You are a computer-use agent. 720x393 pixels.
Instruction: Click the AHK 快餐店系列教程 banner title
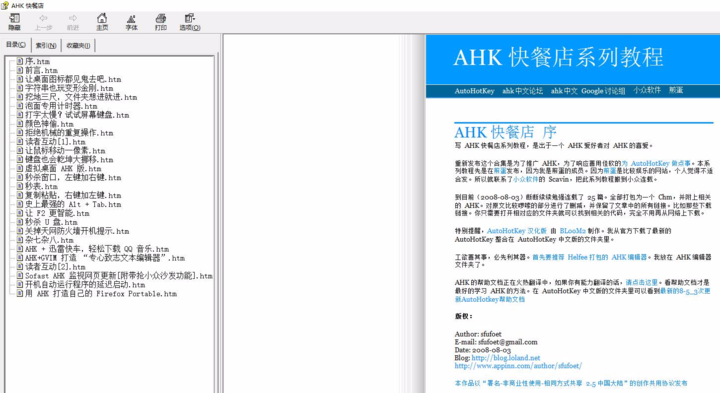point(558,58)
